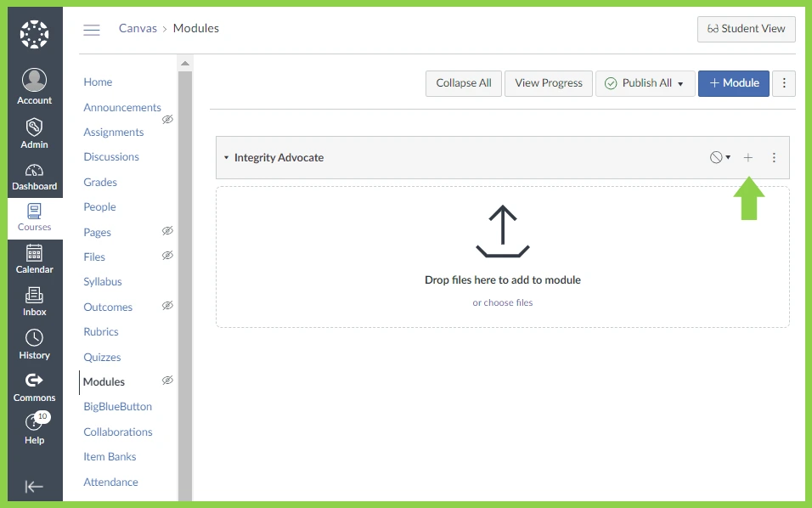Screen dimensions: 812x508
Task: Open BigBlueButton in course menu
Action: [117, 407]
